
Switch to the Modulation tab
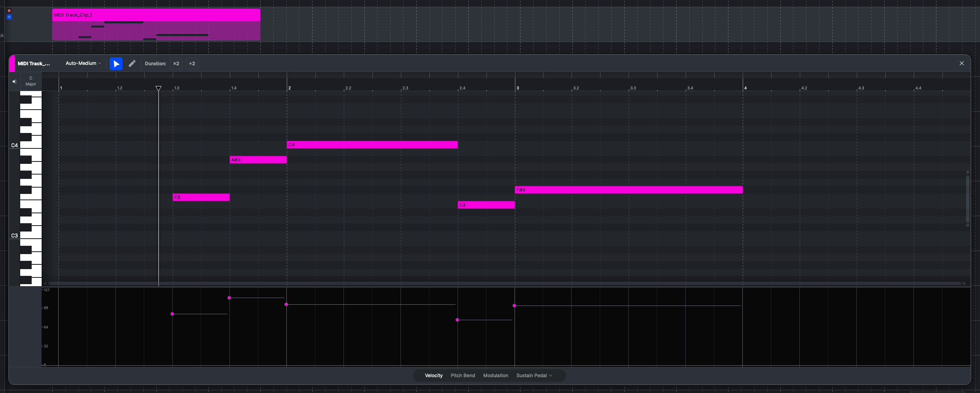tap(496, 376)
